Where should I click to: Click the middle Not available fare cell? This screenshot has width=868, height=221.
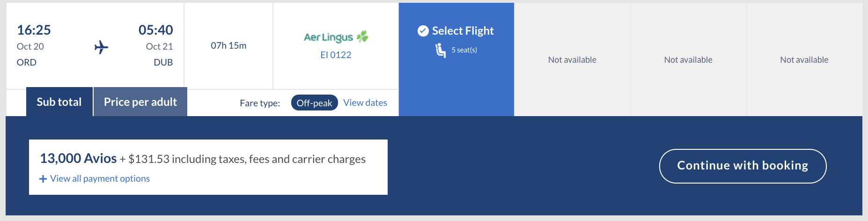(x=688, y=59)
